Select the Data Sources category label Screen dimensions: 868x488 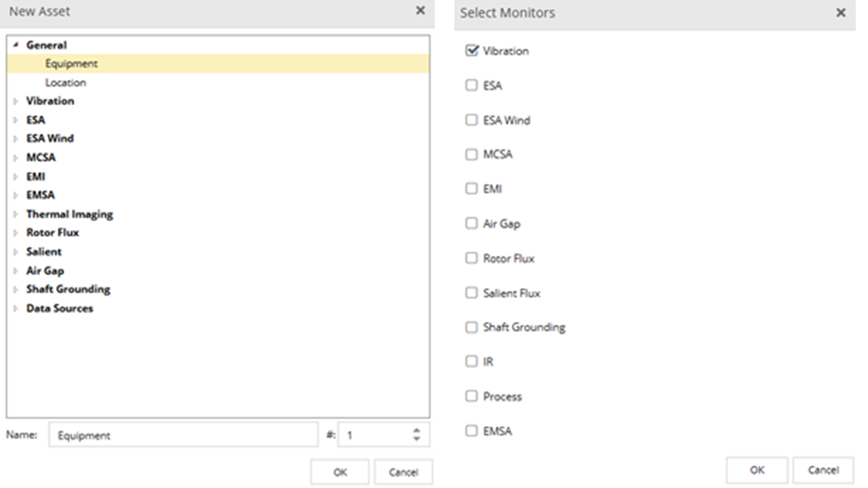point(60,308)
